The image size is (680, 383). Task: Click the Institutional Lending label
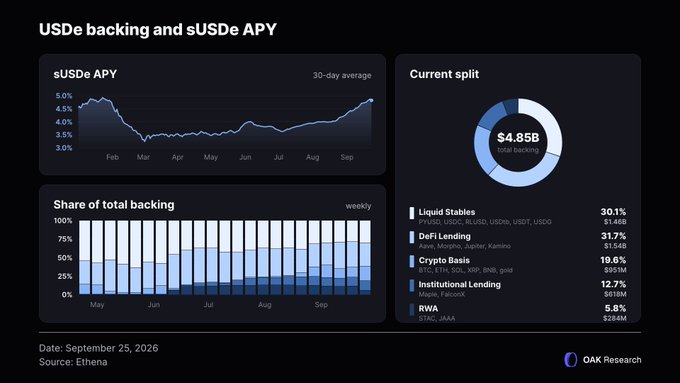tap(460, 285)
